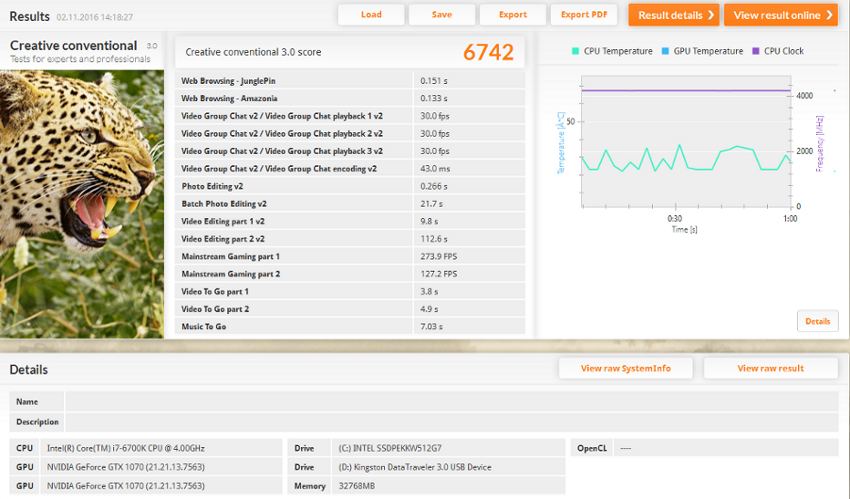The height and width of the screenshot is (499, 850).
Task: Click the first NVIDIA GeForce GTX 1070 entry
Action: tap(126, 467)
